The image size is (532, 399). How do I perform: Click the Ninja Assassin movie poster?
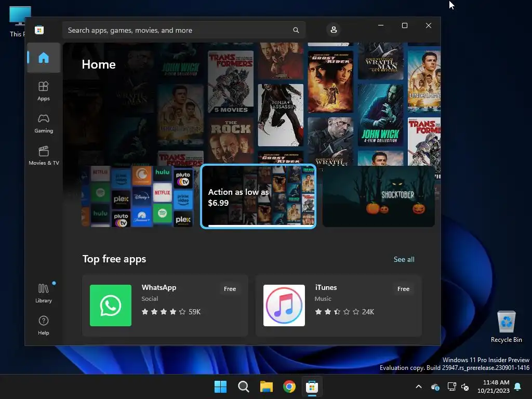281,115
